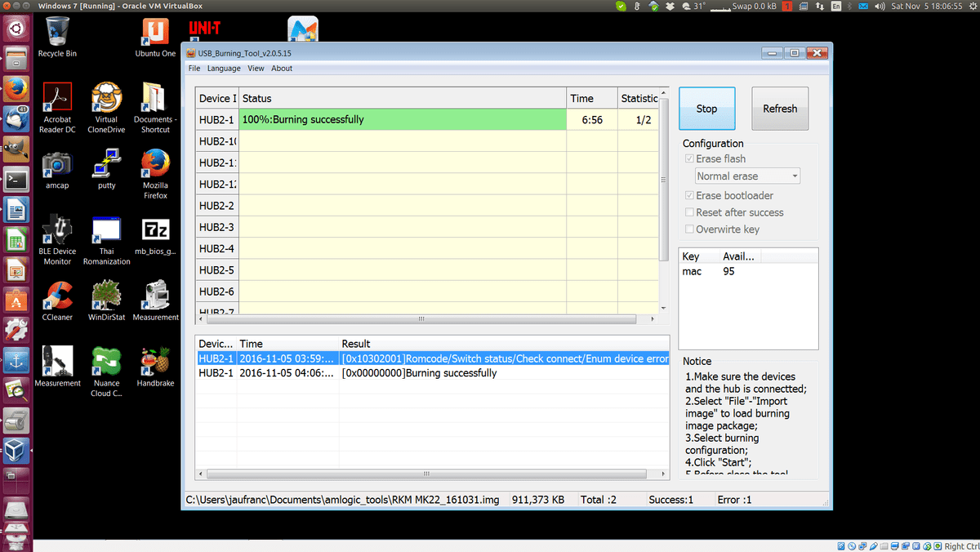Enable the Overwirte key checkbox
Viewport: 980px width, 552px height.
point(690,229)
